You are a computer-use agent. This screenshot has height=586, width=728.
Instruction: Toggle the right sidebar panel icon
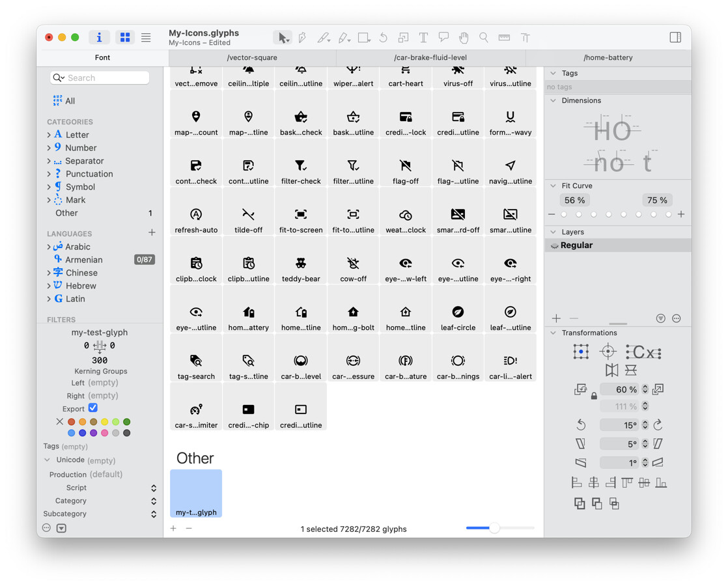(675, 38)
